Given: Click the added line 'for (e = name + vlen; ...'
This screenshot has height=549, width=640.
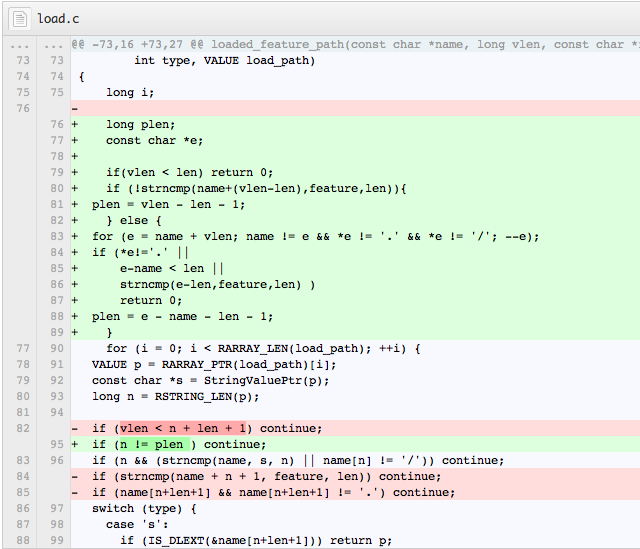Looking at the screenshot, I should (x=315, y=236).
